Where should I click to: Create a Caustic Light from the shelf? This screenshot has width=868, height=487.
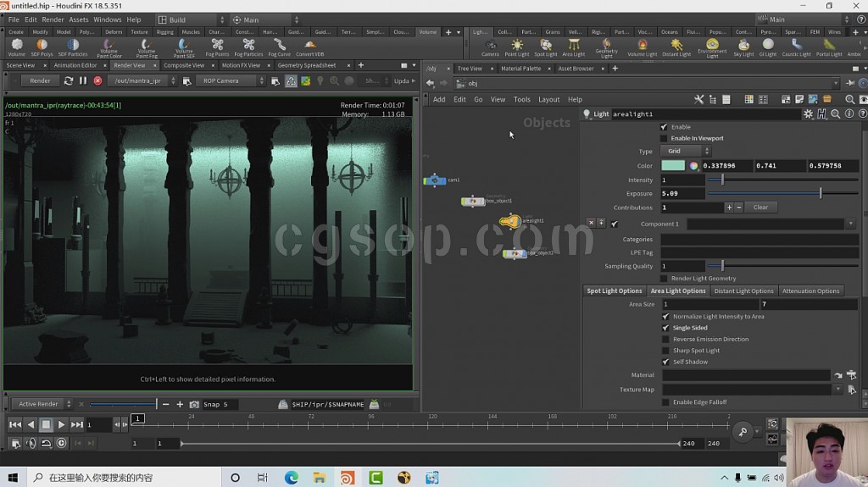797,47
